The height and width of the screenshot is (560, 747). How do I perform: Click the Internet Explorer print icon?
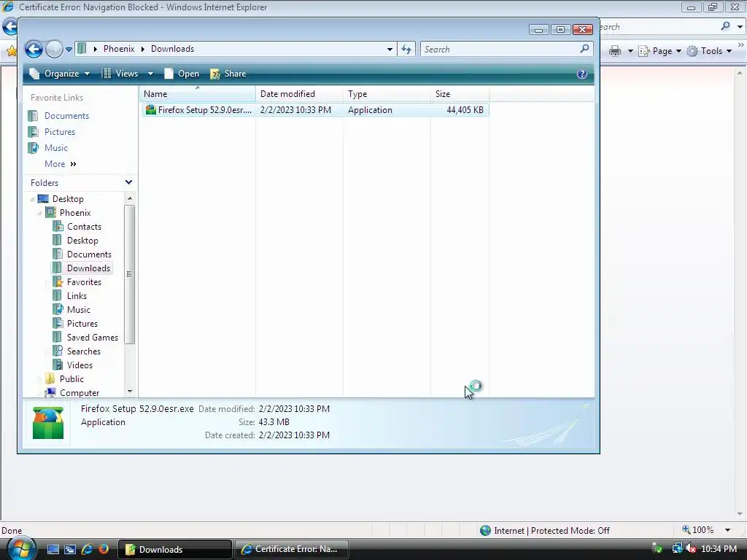click(x=614, y=51)
